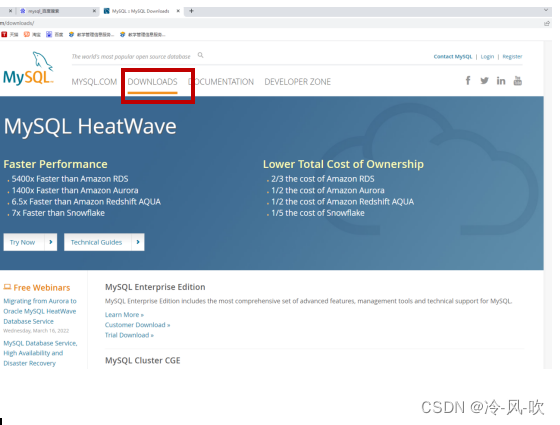Viewport: 560px width, 425px height.
Task: Click the Technical Guides button
Action: pyautogui.click(x=104, y=242)
